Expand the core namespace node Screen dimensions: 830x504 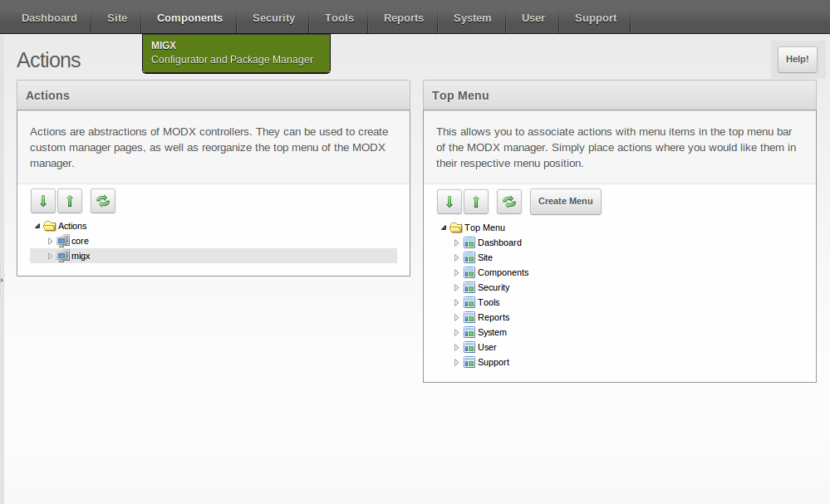tap(51, 241)
